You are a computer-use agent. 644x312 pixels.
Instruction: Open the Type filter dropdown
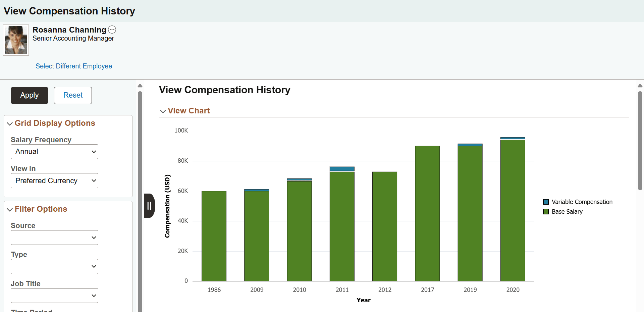pyautogui.click(x=54, y=266)
